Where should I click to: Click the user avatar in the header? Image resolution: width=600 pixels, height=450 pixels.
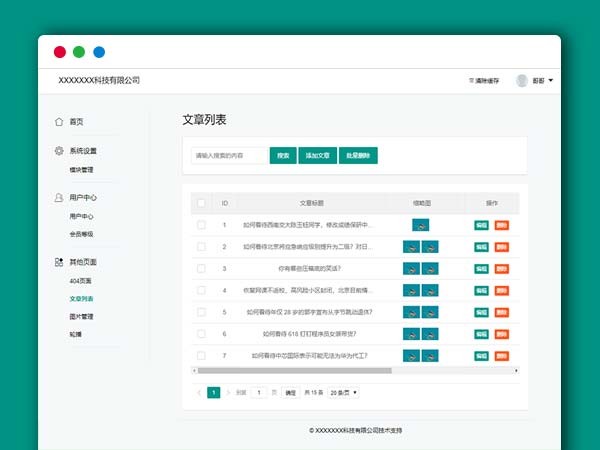tap(522, 80)
